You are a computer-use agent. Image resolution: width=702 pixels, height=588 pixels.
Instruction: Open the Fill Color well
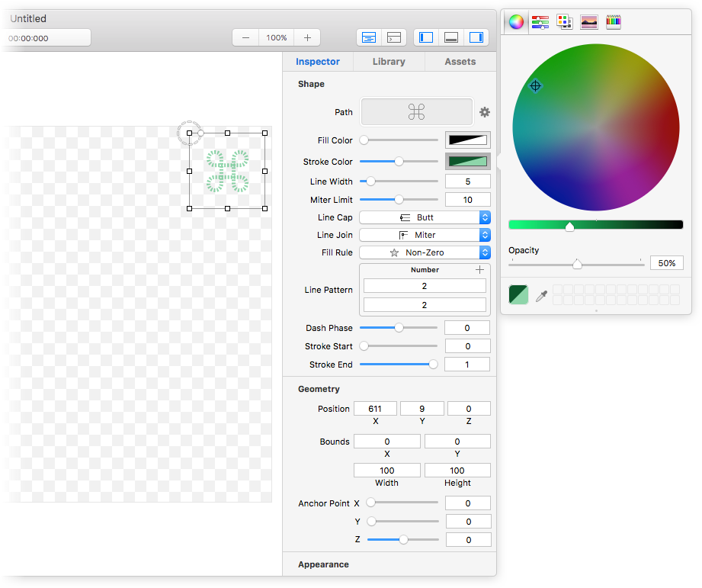coord(468,140)
